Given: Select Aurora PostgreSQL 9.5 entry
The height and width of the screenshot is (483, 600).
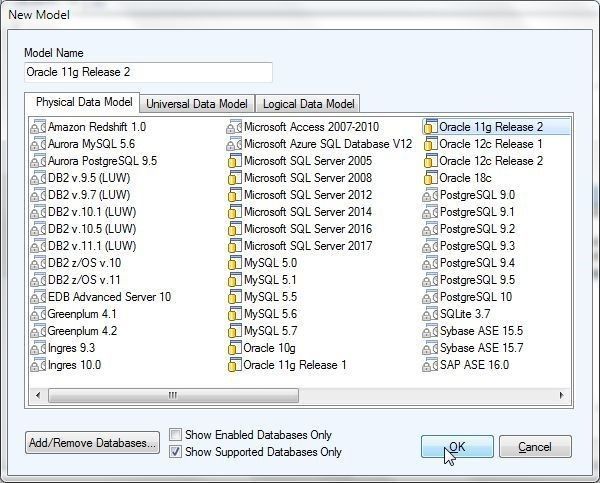Looking at the screenshot, I should pos(94,161).
